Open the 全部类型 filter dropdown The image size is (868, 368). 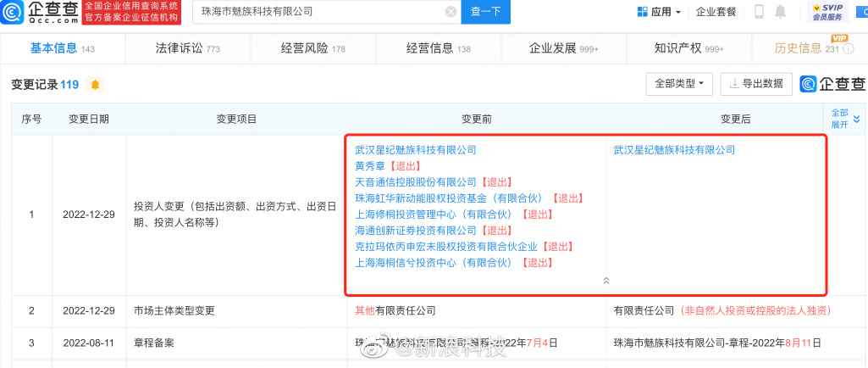(679, 84)
